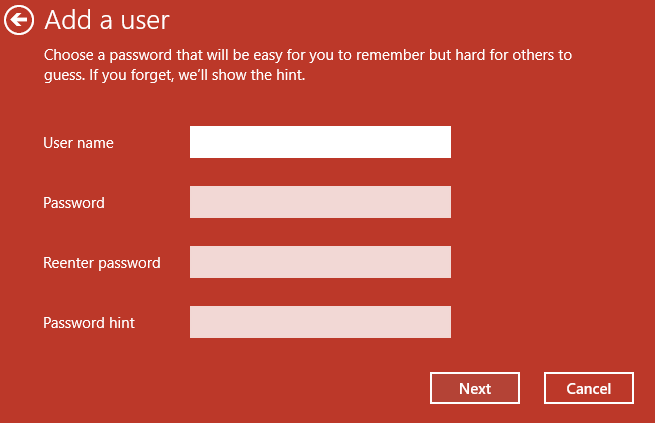
Task: Select the Reenter password field
Action: coord(320,262)
